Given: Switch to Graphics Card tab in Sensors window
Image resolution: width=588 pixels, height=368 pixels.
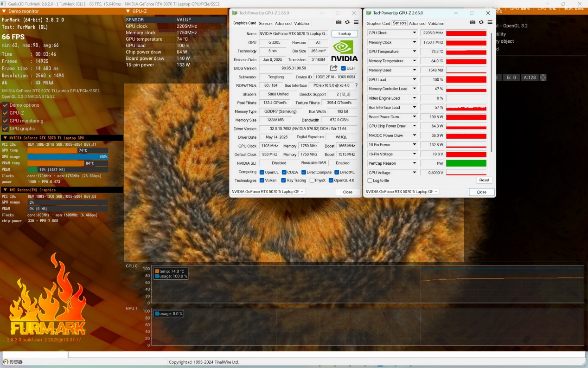Looking at the screenshot, I should coord(378,23).
